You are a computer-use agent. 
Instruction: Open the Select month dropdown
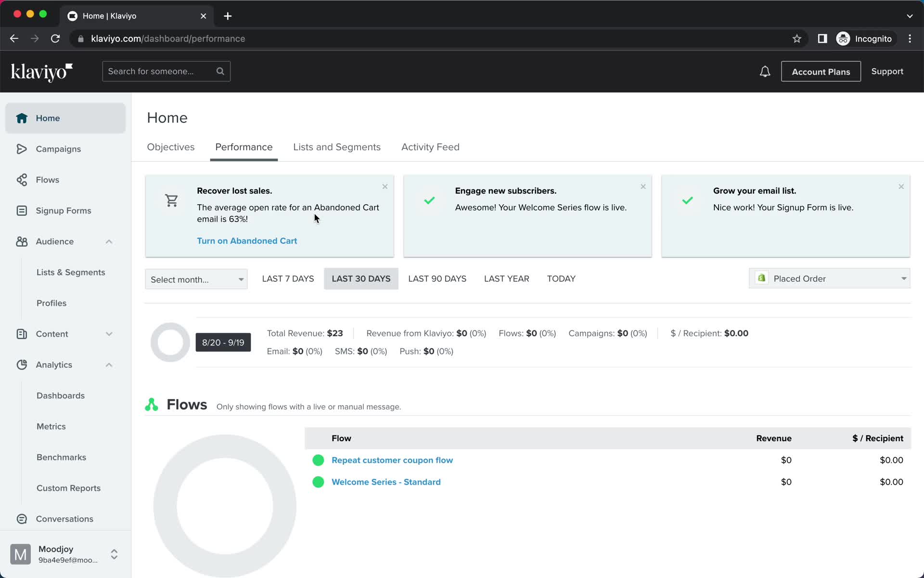click(x=196, y=279)
